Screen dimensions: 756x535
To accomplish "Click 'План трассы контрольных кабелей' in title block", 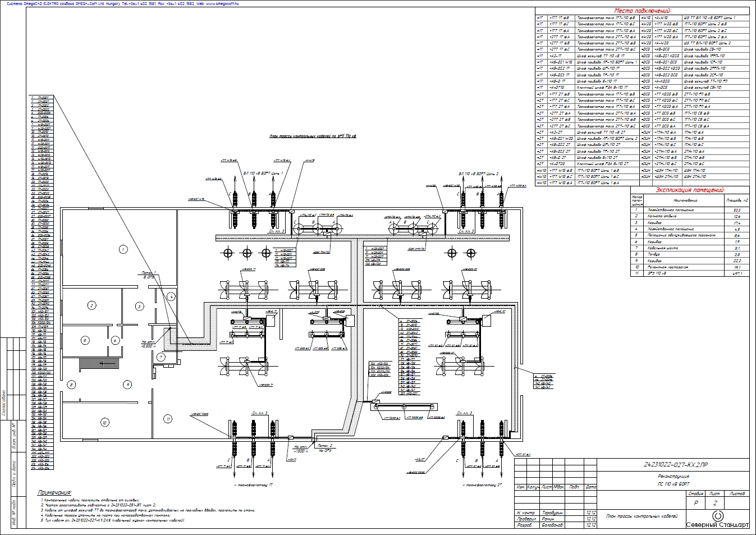I will click(642, 515).
